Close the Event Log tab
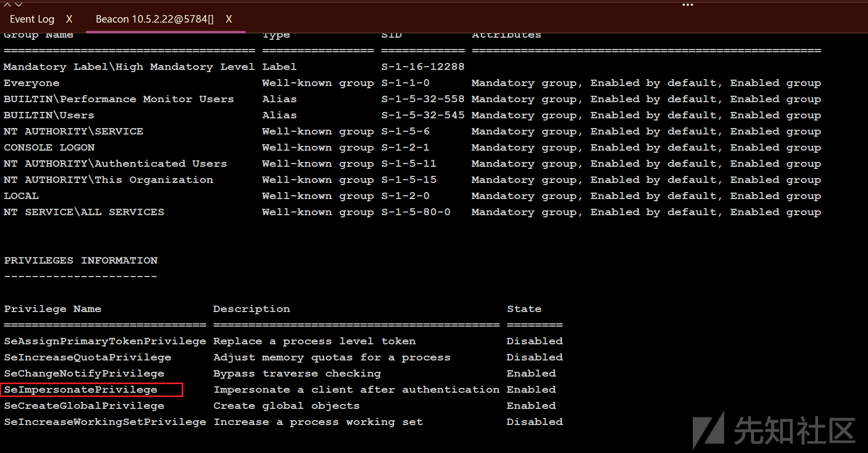Screen dimensions: 868x453 click(69, 19)
